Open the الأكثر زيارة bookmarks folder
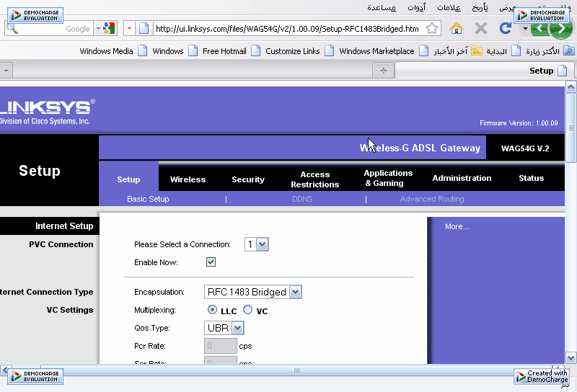 pos(550,51)
